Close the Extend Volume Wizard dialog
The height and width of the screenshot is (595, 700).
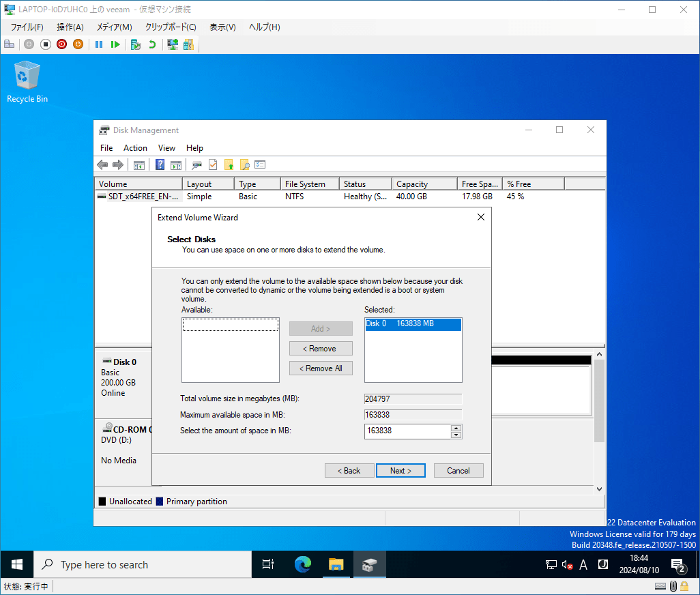[x=481, y=217]
